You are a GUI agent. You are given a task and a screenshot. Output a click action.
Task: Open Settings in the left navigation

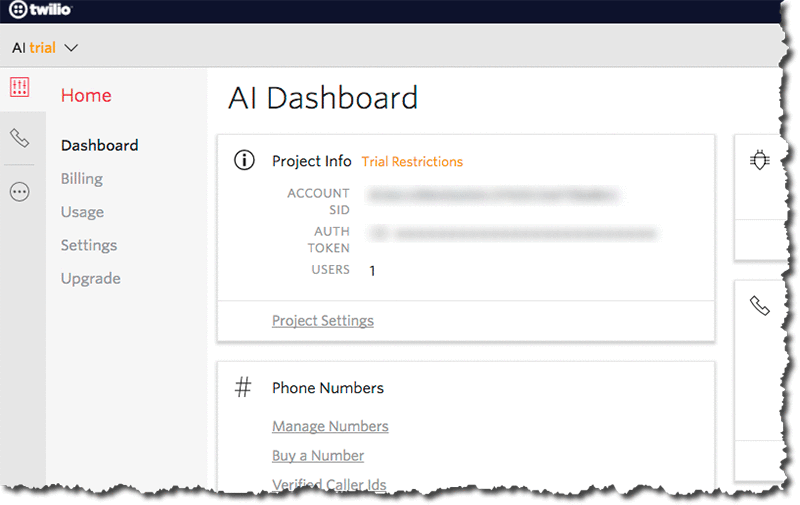[x=88, y=245]
